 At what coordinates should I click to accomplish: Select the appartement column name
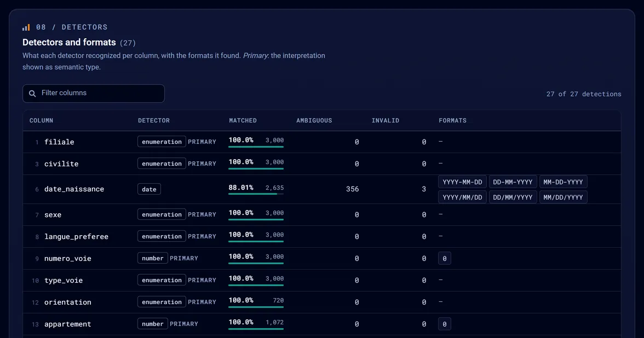[68, 324]
